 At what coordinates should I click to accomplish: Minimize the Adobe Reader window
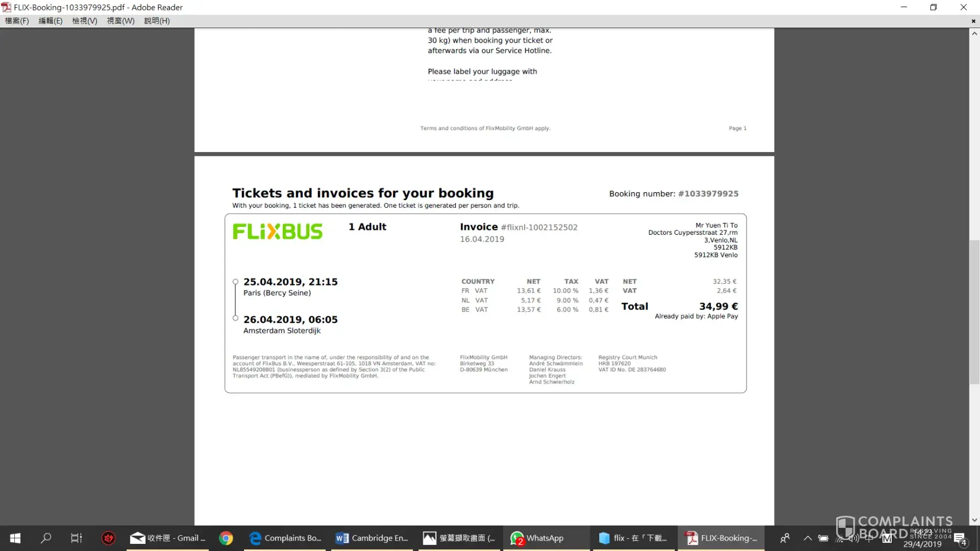(x=904, y=7)
